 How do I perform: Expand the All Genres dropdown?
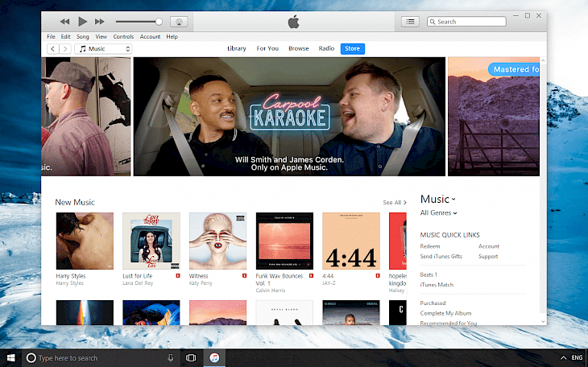pyautogui.click(x=438, y=213)
